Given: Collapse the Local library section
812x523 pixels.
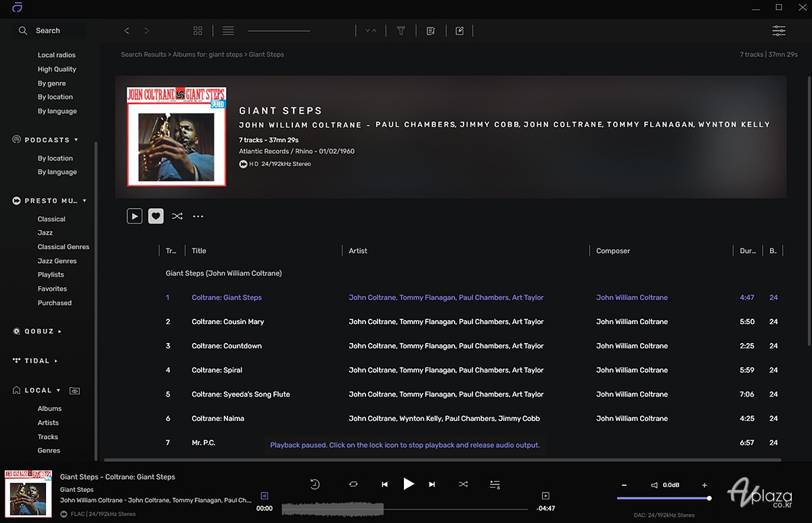Looking at the screenshot, I should [x=58, y=390].
